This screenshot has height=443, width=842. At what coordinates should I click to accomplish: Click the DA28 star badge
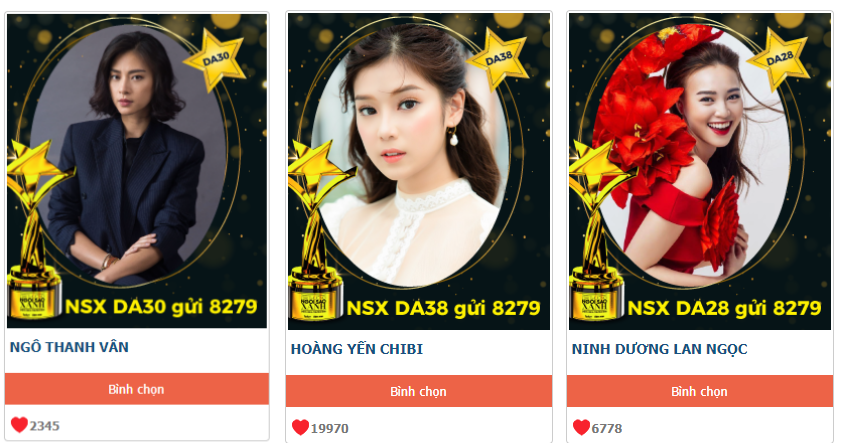click(x=779, y=59)
